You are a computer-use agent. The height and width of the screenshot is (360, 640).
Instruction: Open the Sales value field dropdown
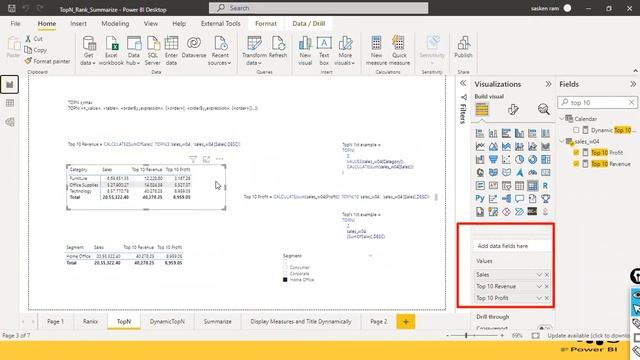pos(539,275)
